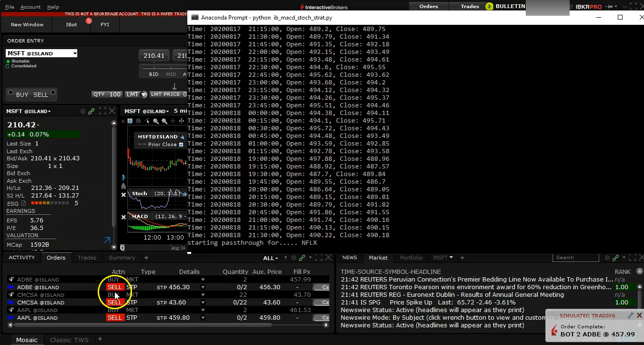Open IBot assistant
644x345 pixels.
click(72, 24)
